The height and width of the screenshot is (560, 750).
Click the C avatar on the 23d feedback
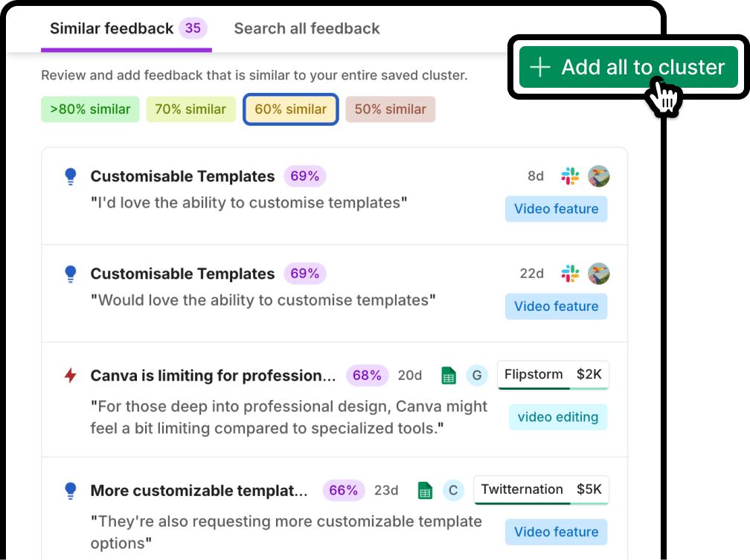[453, 491]
